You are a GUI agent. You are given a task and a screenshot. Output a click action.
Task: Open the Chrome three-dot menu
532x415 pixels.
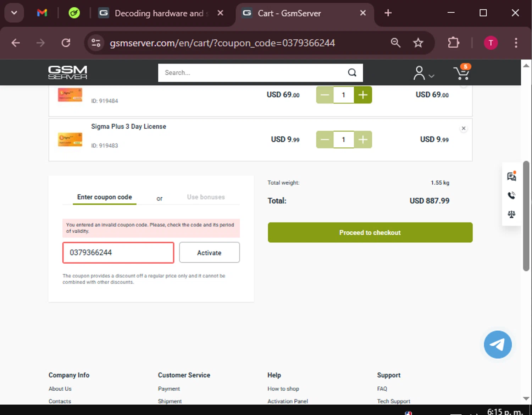pyautogui.click(x=516, y=43)
